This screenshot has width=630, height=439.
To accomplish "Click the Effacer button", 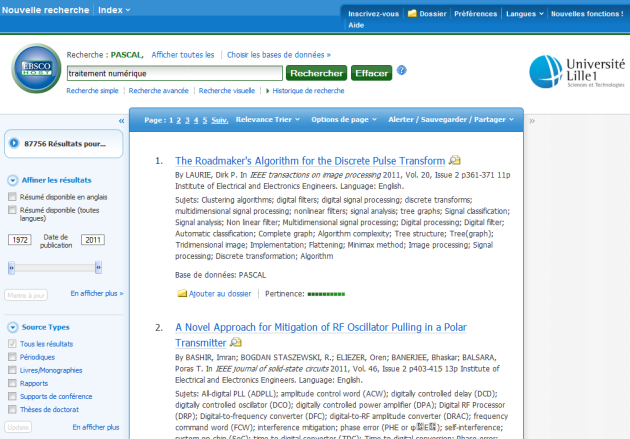I will [371, 73].
